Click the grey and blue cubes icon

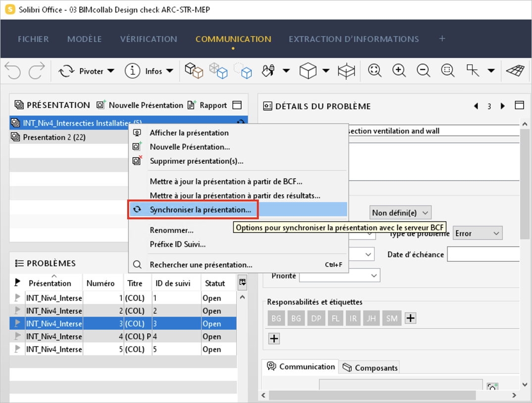[x=218, y=71]
